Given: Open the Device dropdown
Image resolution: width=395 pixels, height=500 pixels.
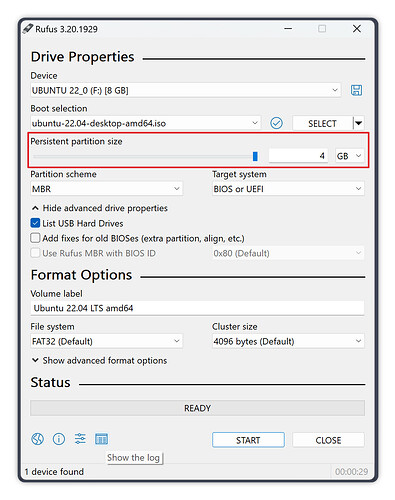Looking at the screenshot, I should 185,90.
